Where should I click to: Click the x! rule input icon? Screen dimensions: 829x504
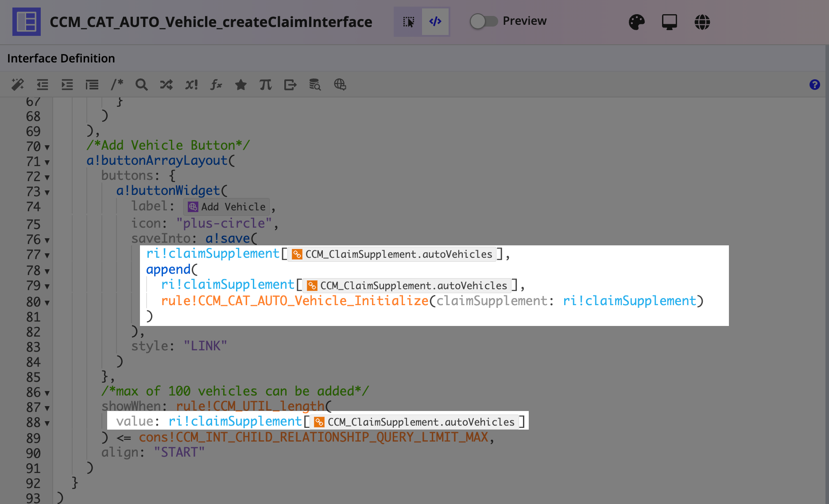pyautogui.click(x=191, y=85)
